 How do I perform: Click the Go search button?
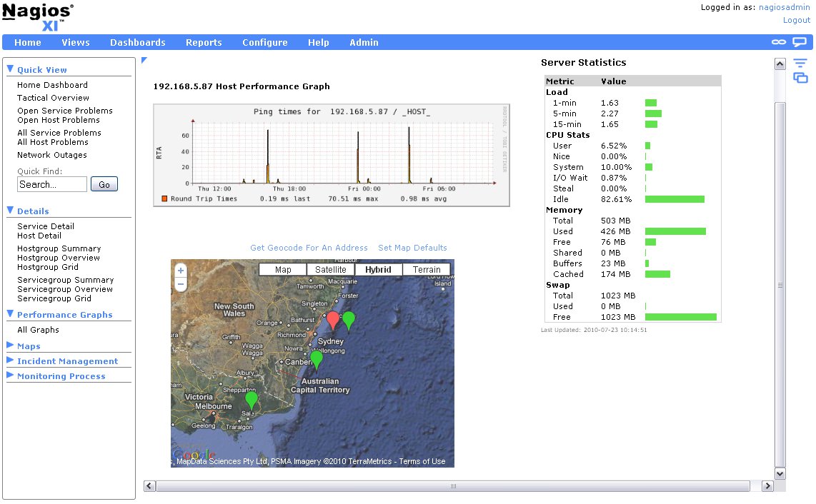(104, 184)
